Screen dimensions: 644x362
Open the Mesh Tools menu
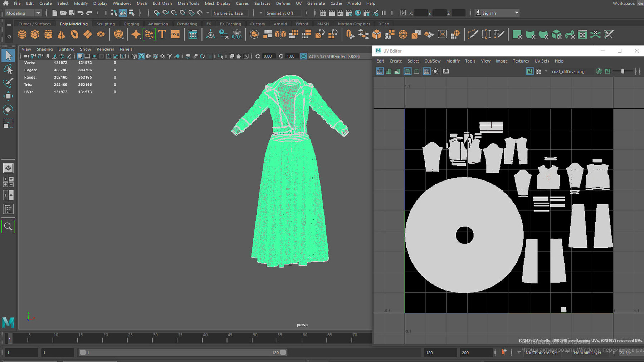188,3
